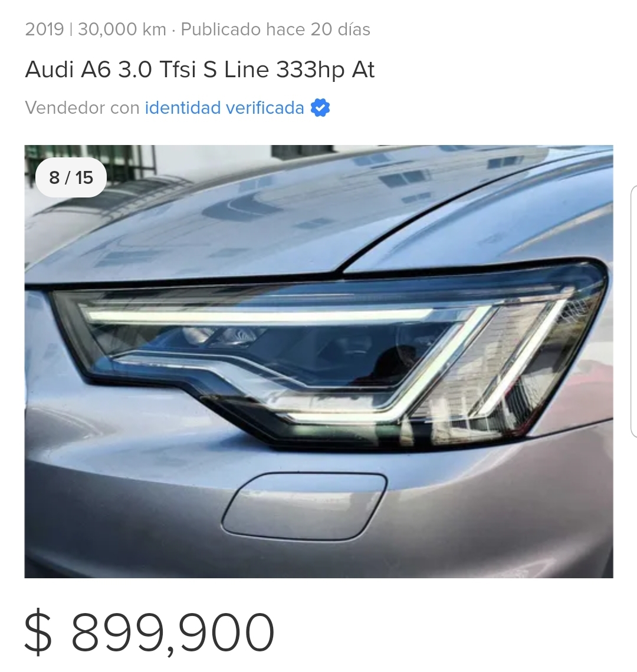The height and width of the screenshot is (672, 637).
Task: Click the 333hp text in the title
Action: click(310, 70)
